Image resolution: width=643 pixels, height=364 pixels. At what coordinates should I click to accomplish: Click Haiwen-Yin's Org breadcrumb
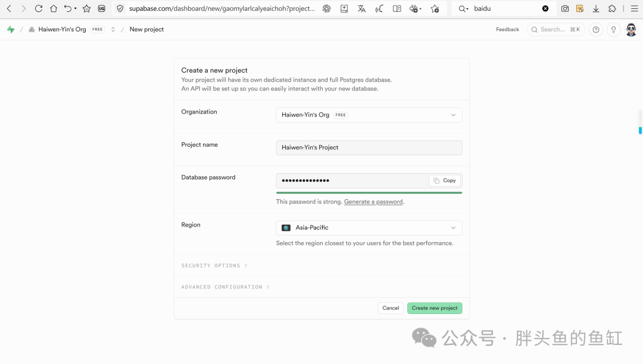(x=63, y=30)
